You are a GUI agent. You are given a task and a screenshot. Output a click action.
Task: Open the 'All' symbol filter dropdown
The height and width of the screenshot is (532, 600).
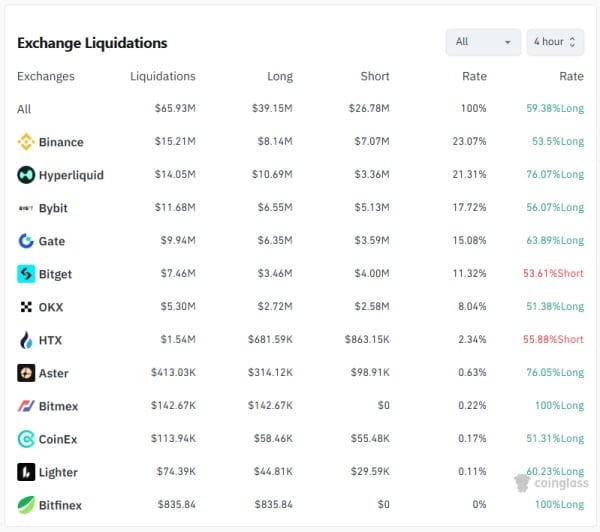click(x=483, y=42)
